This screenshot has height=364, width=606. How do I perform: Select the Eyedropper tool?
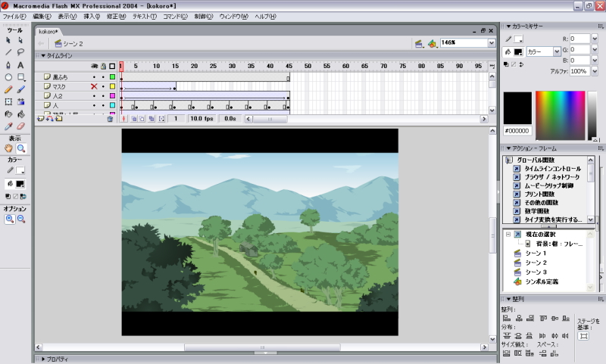point(8,126)
